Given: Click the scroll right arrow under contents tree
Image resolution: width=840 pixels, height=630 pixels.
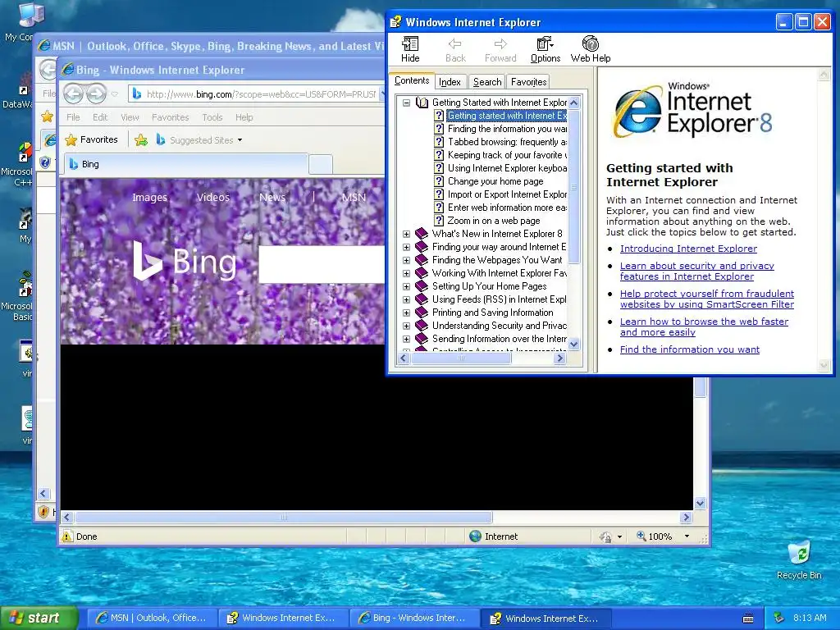Looking at the screenshot, I should click(559, 358).
